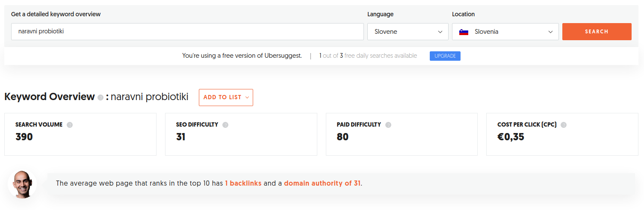Click the Keyword Overview info icon
This screenshot has width=644, height=210.
[100, 98]
